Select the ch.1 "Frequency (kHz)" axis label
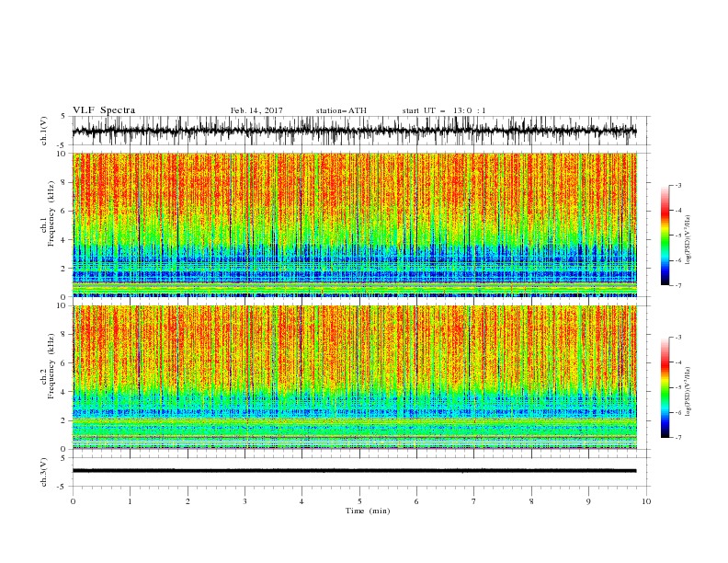This screenshot has width=728, height=563. click(51, 213)
